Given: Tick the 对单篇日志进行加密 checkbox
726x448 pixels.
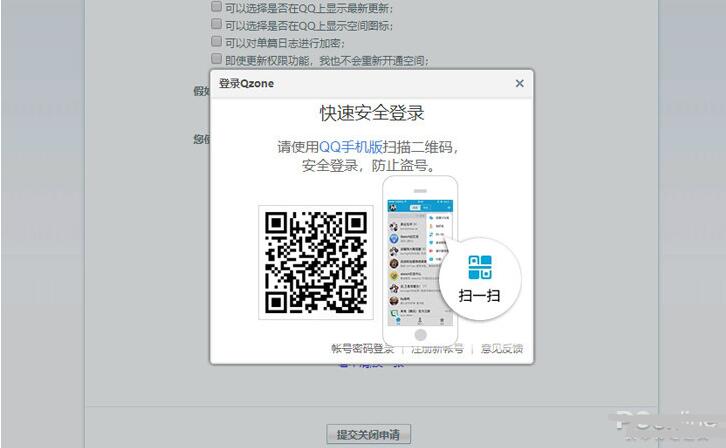Looking at the screenshot, I should 216,42.
